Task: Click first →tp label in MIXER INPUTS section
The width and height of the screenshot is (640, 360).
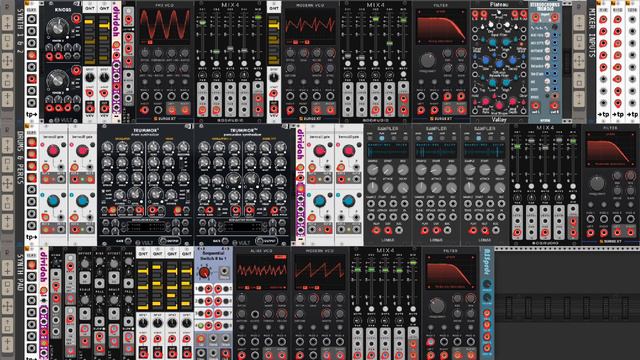Action: [x=603, y=115]
